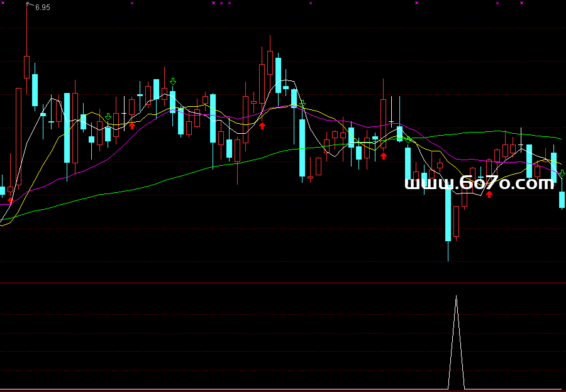Select the second magenta x marker from right

coord(497,3)
